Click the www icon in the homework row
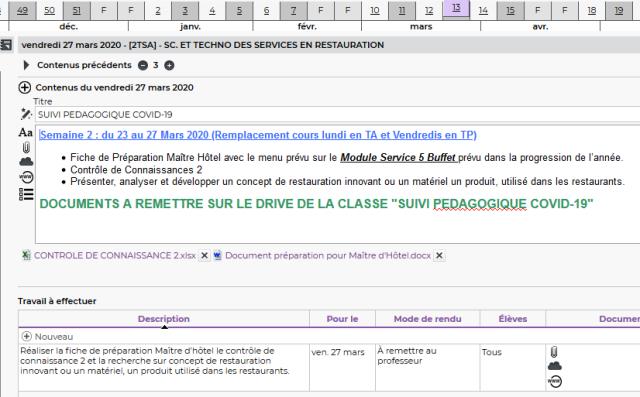640x397 pixels. pyautogui.click(x=555, y=381)
